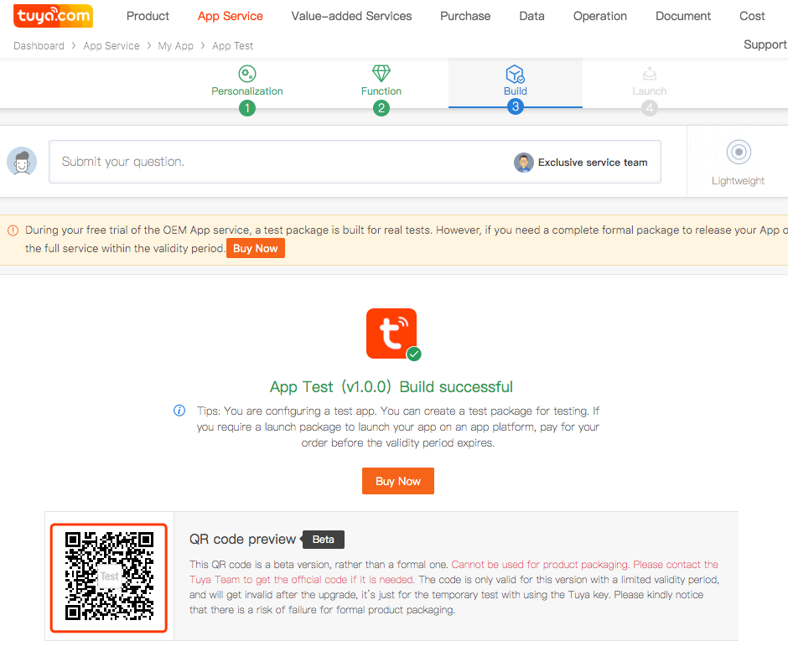Screen dimensions: 788x672
Task: Focus the Submit your question field
Action: coord(355,162)
